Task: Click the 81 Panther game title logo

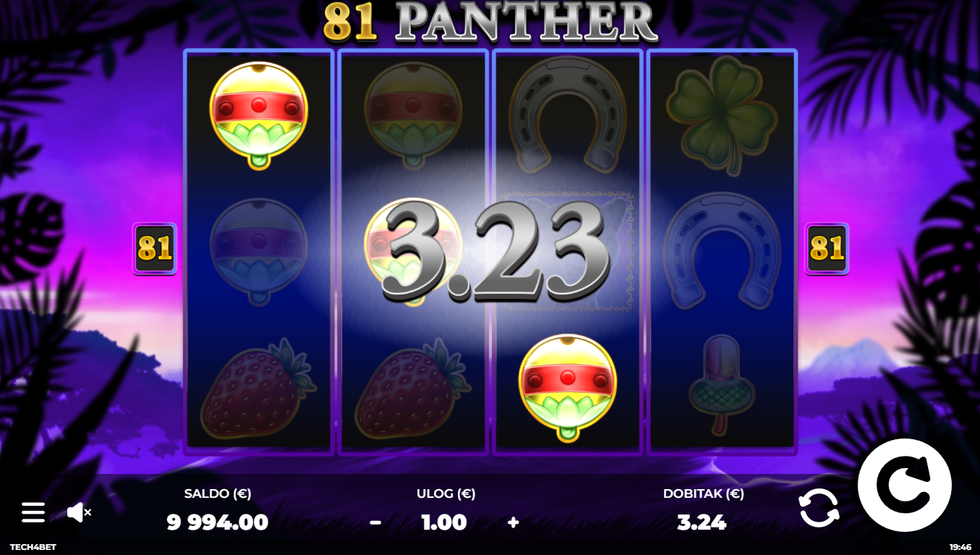Action: [x=490, y=20]
